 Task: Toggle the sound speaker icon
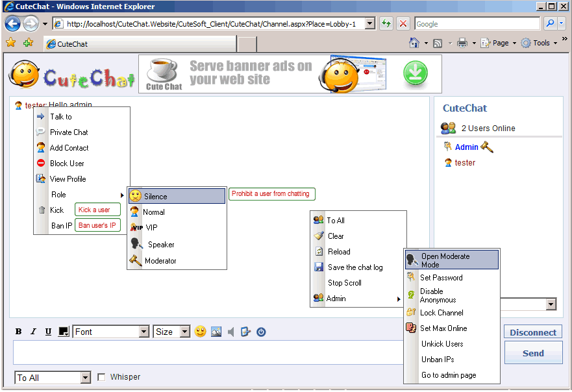click(x=230, y=332)
